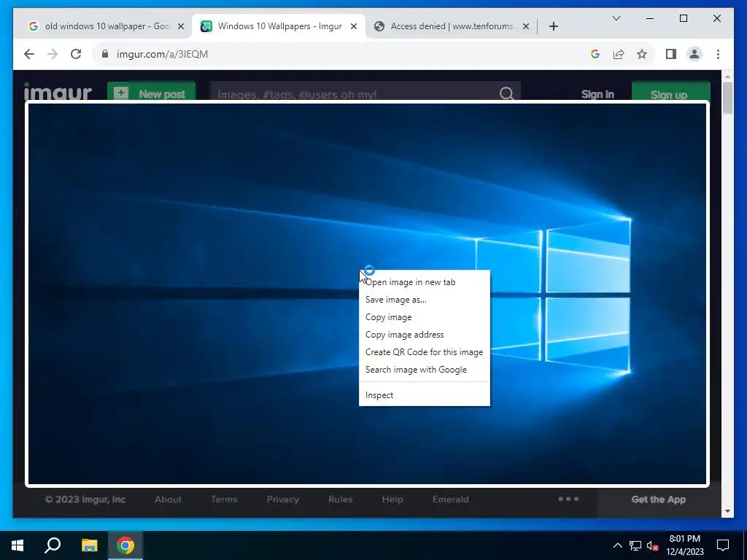Select Copy image address
The image size is (747, 560).
tap(424, 335)
